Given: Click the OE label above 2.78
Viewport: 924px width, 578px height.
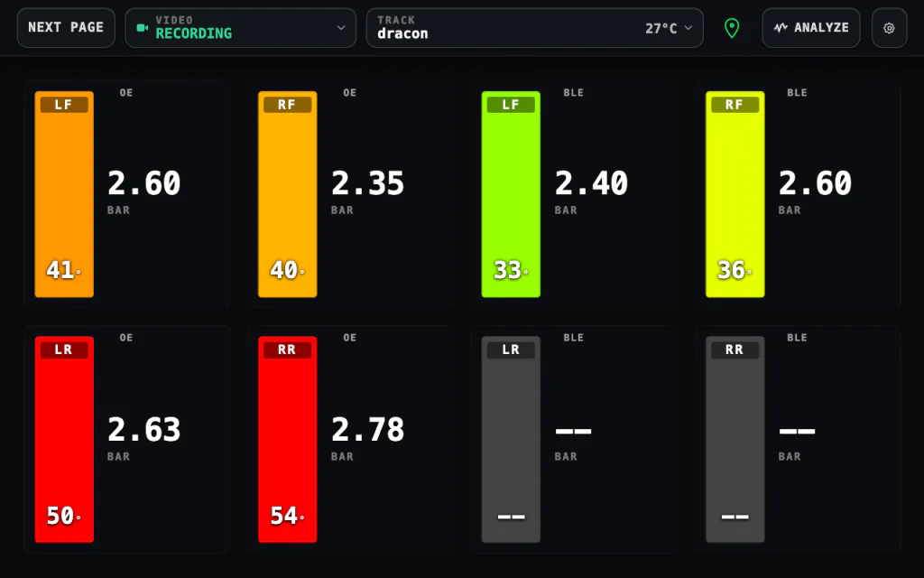Looking at the screenshot, I should point(349,338).
